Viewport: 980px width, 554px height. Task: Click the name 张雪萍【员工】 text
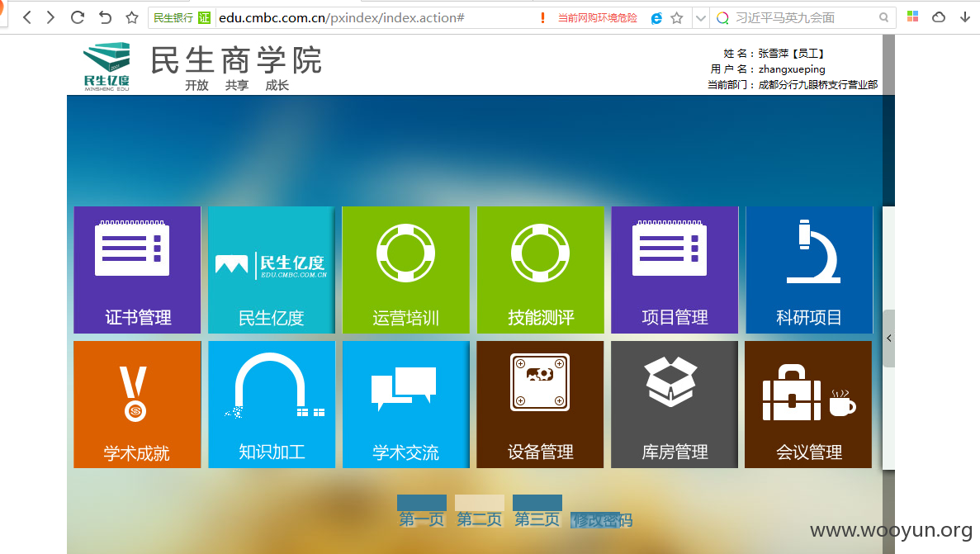tap(791, 54)
